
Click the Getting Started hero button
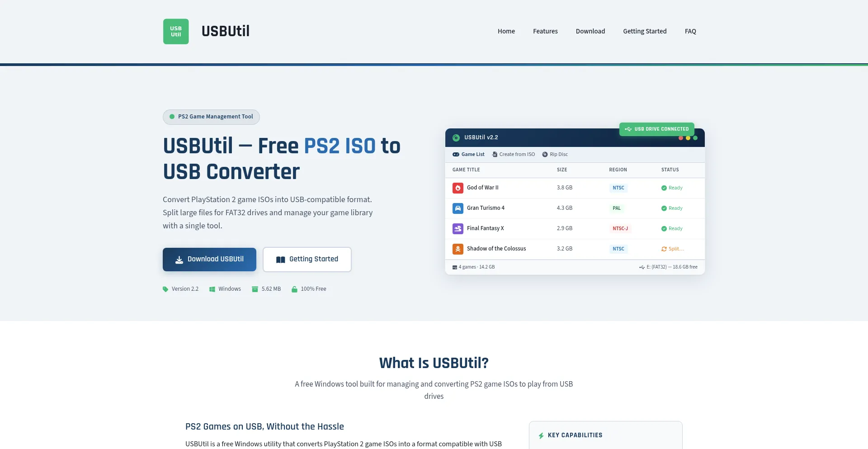pos(307,260)
